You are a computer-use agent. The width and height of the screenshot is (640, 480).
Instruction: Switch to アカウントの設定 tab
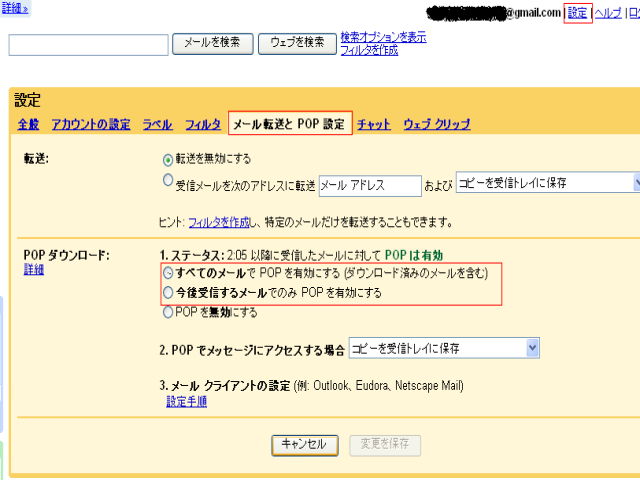(91, 125)
